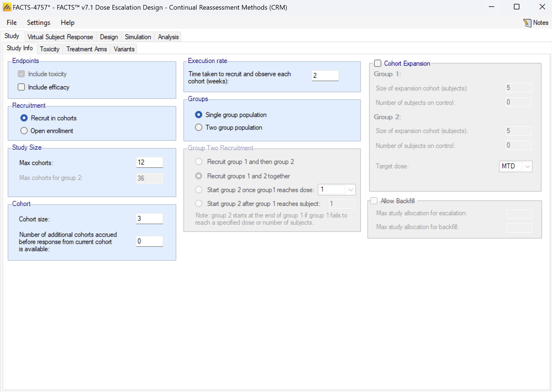This screenshot has height=392, width=552.
Task: Open the Settings menu
Action: pos(38,23)
